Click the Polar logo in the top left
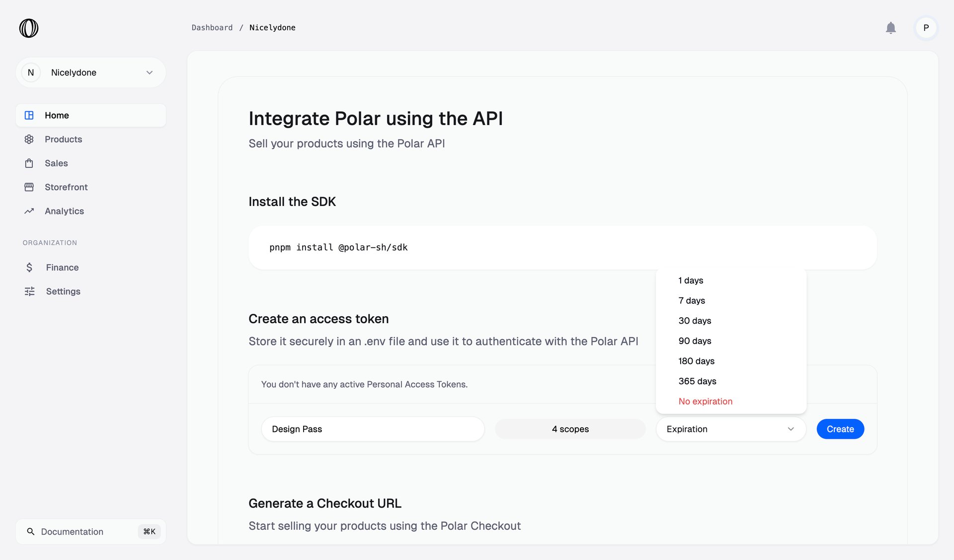Screen dimensions: 954x560 click(28, 28)
